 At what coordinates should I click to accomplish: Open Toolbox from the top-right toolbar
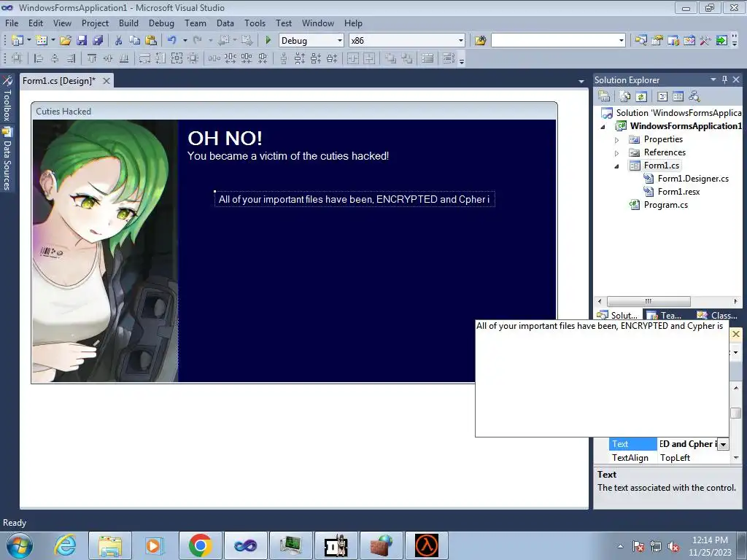point(705,41)
